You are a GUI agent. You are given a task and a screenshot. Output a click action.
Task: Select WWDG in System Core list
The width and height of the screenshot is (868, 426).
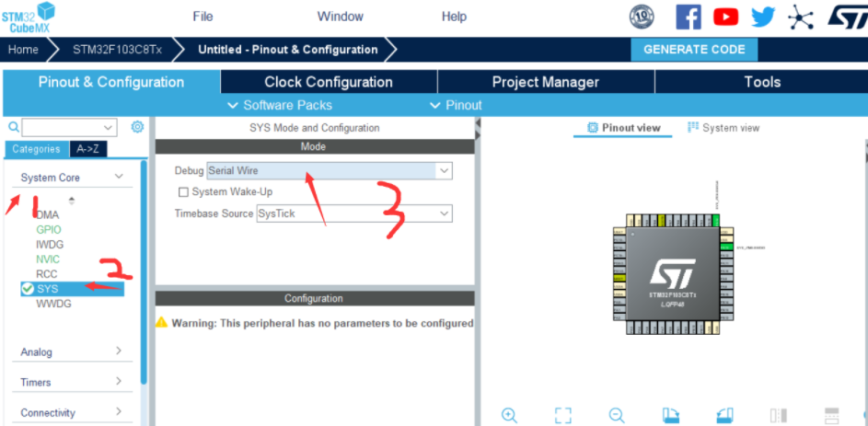[x=53, y=304]
